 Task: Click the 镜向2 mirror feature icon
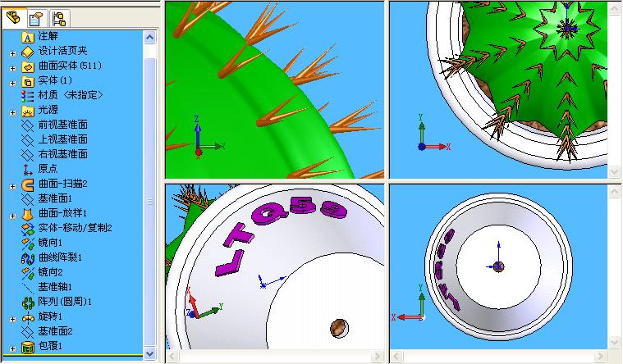pyautogui.click(x=27, y=273)
